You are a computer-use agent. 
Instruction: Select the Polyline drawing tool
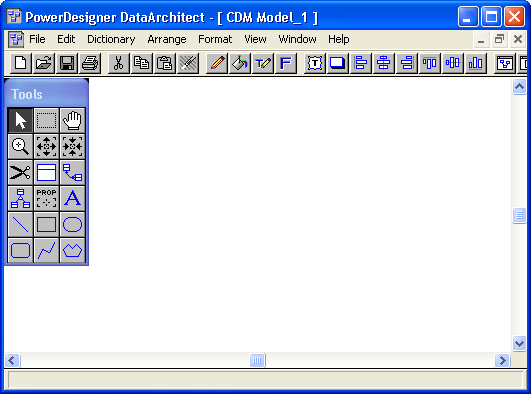[46, 251]
